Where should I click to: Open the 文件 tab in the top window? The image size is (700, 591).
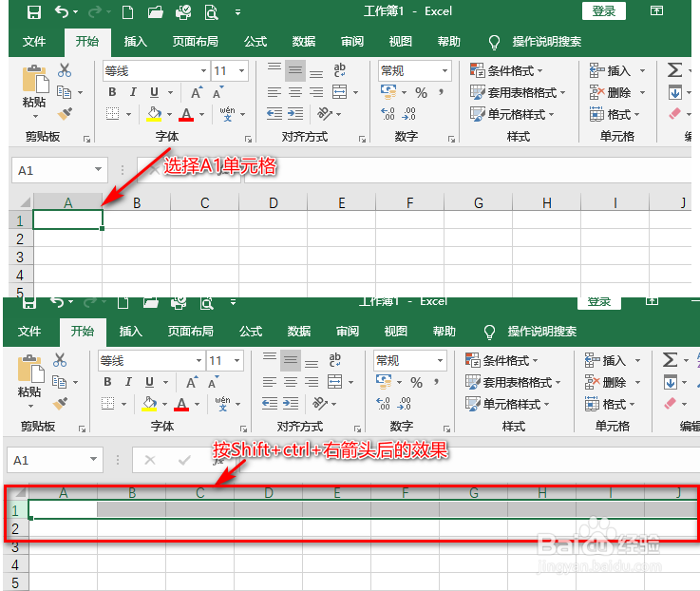point(34,42)
